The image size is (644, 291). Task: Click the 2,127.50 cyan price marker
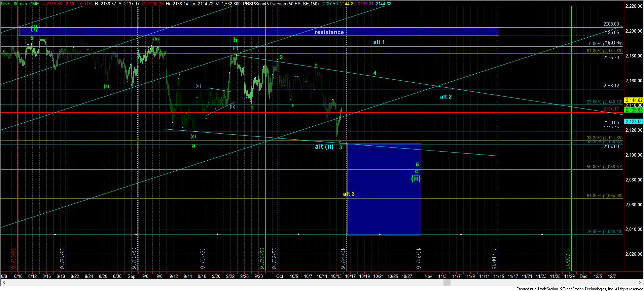(x=634, y=121)
